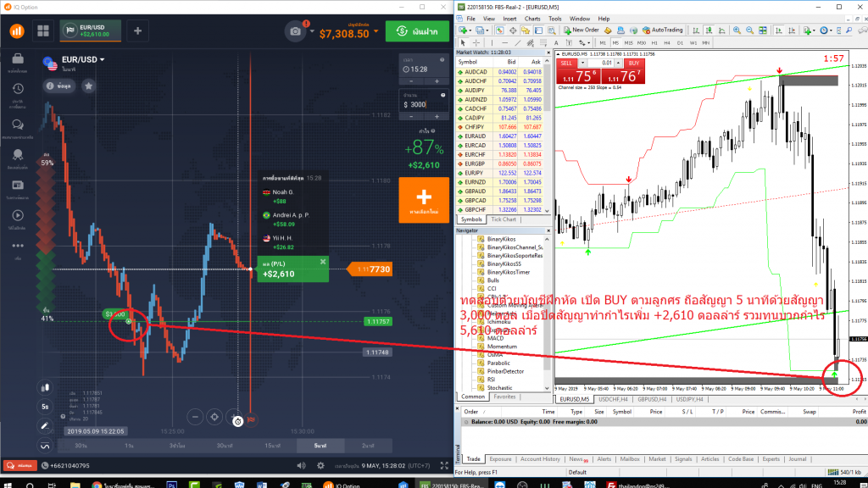Click the Market Watch vertical scrollbar

548,138
